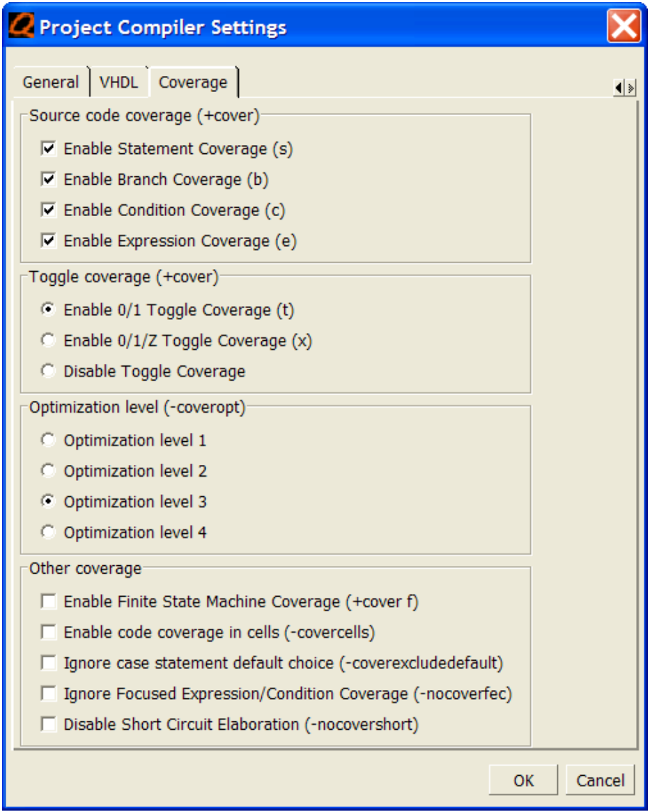Click the Q application icon in title bar

point(22,27)
